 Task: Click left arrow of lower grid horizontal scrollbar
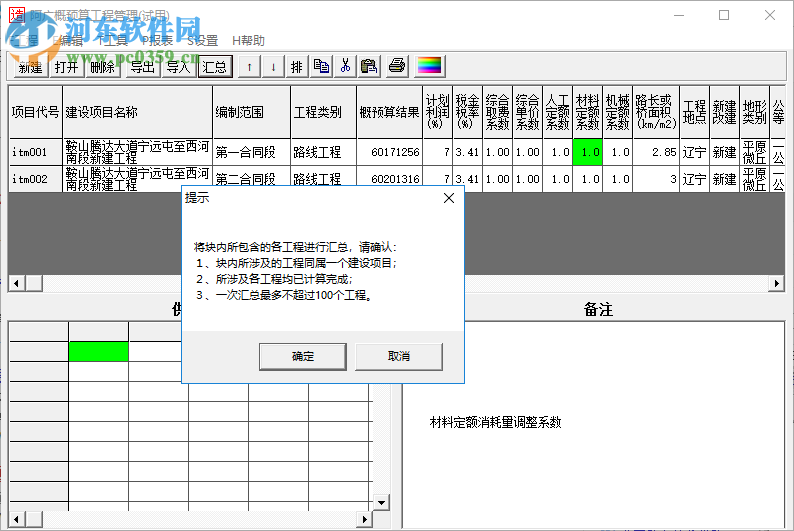[x=17, y=519]
